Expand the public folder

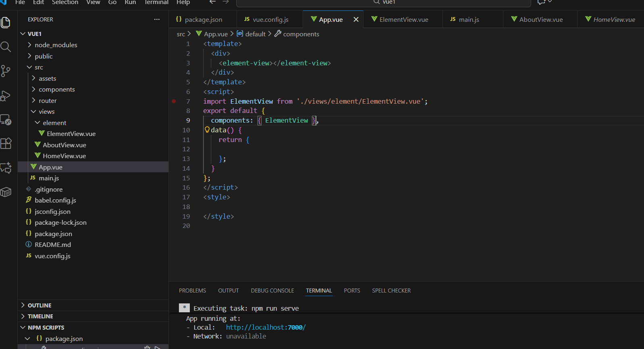29,56
